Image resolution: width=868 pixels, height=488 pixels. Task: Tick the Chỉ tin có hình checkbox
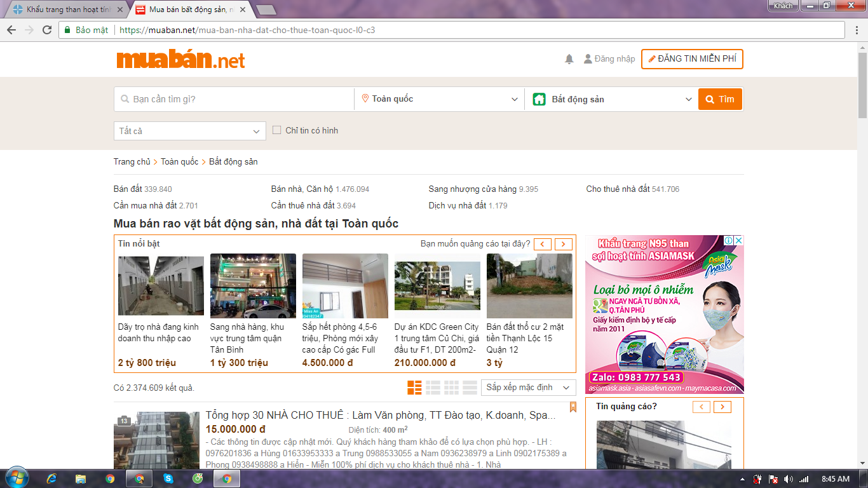(x=276, y=130)
